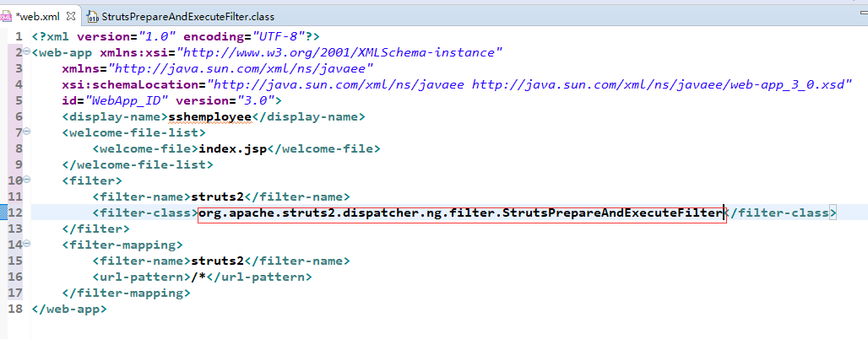Collapse the web-app element on line 2
This screenshot has width=868, height=339.
[x=26, y=51]
